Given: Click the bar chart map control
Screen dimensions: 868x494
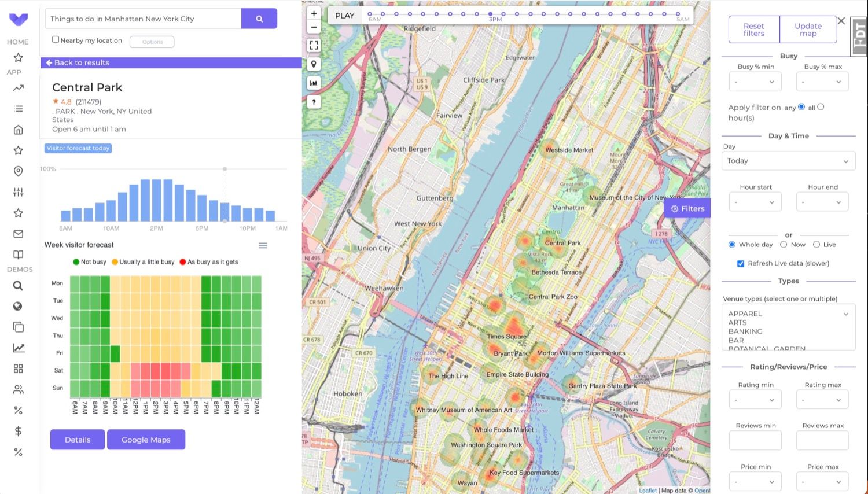Looking at the screenshot, I should (314, 83).
